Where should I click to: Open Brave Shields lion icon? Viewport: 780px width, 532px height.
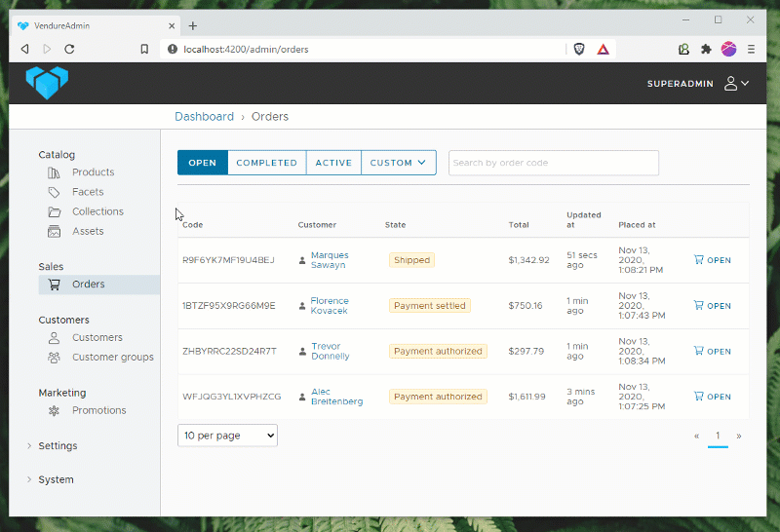(579, 49)
